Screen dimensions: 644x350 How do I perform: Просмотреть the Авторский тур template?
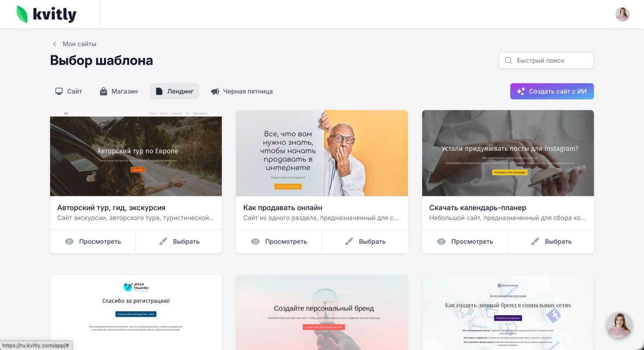tap(93, 241)
